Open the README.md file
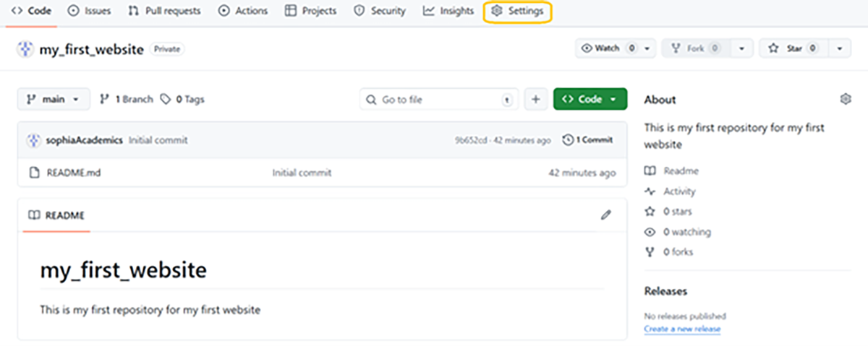868x346 pixels. pos(73,173)
